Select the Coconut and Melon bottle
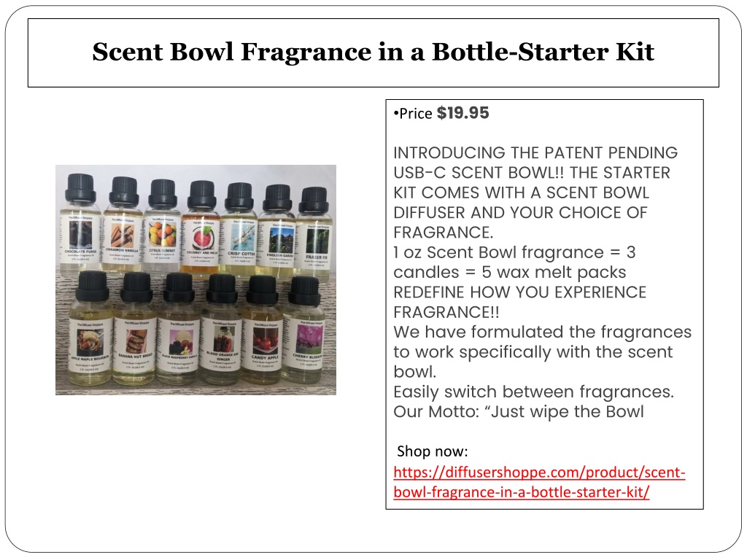 (x=201, y=227)
